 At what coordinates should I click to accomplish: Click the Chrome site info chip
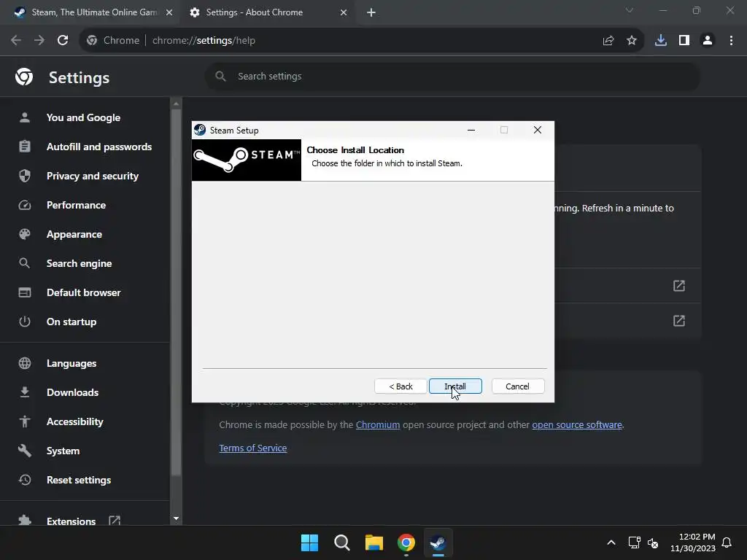pos(113,41)
